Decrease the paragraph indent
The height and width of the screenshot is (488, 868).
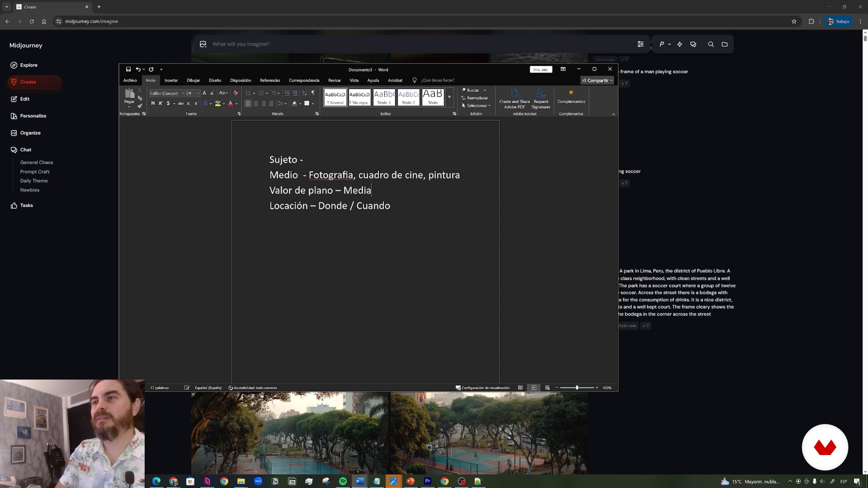287,93
